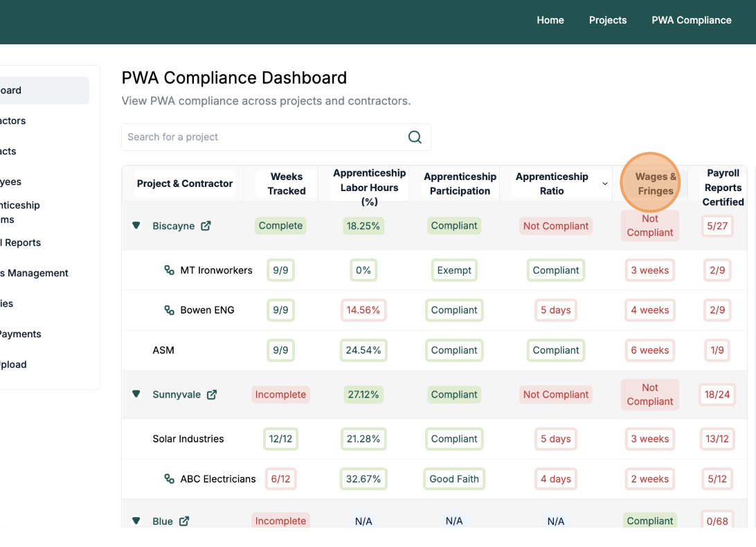The height and width of the screenshot is (547, 756).
Task: Click ASM 6 weeks wages badge
Action: (x=650, y=350)
